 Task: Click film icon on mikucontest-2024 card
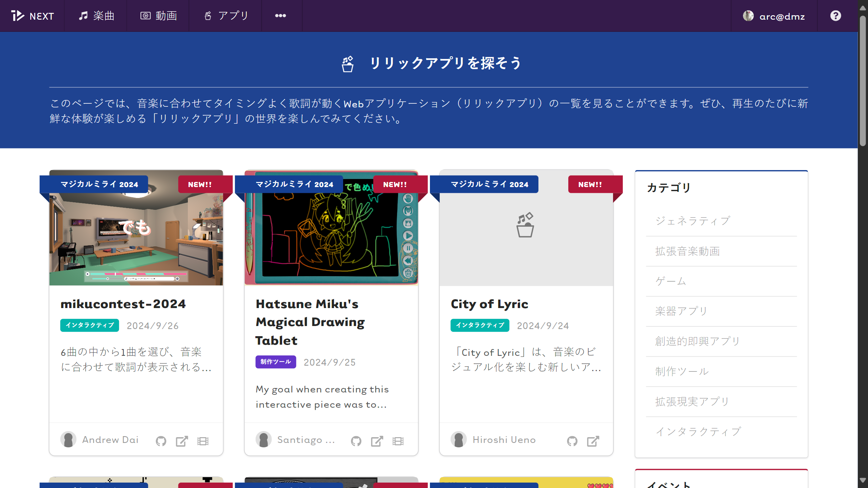click(x=203, y=441)
